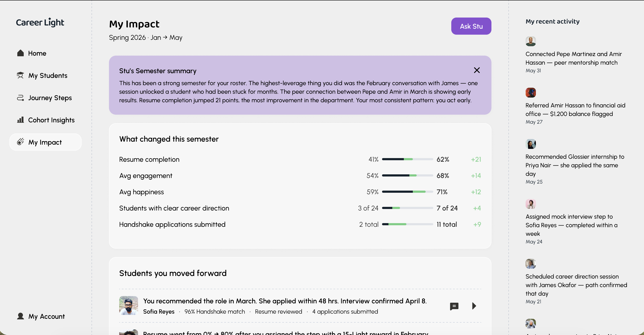Image resolution: width=644 pixels, height=335 pixels.
Task: Click 'Students you moved forward' heading
Action: coord(173,273)
